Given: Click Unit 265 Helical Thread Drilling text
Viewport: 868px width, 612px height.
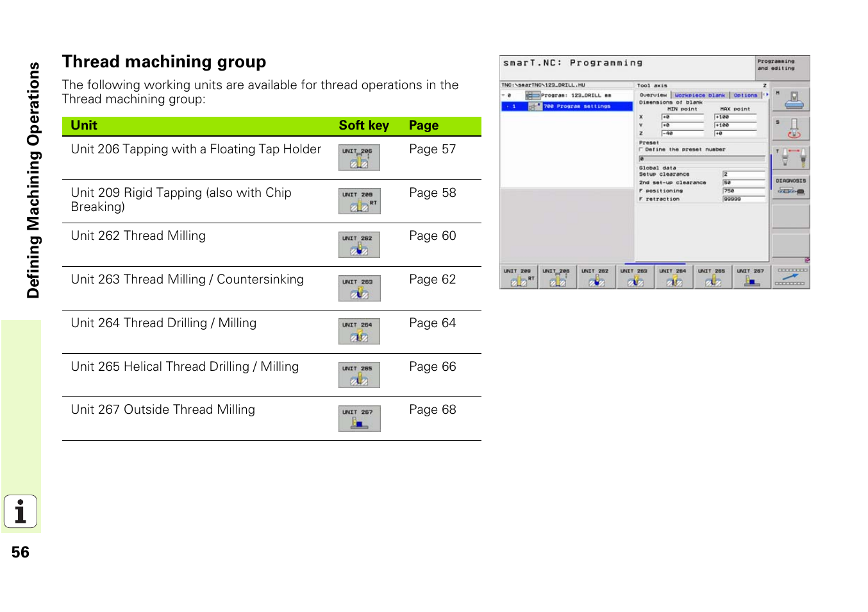Looking at the screenshot, I should pos(185,367).
